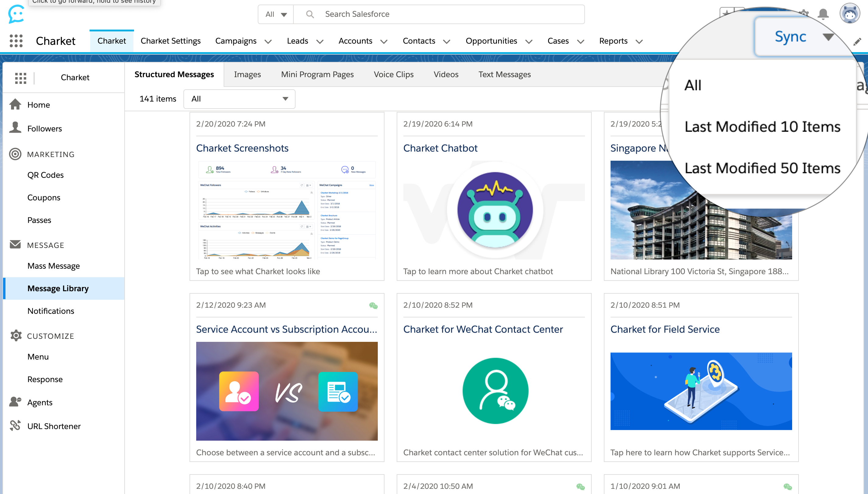This screenshot has height=494, width=868.
Task: Choose Last Modified 10 Items
Action: (762, 127)
